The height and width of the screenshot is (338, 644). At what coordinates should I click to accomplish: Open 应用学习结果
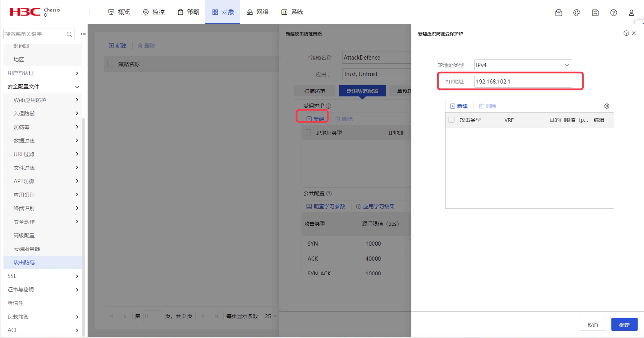[x=376, y=206]
